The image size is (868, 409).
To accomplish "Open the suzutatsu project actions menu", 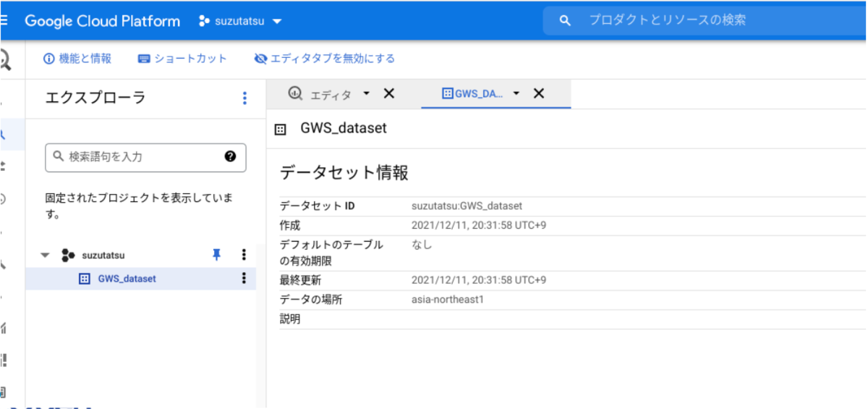I will click(x=244, y=255).
